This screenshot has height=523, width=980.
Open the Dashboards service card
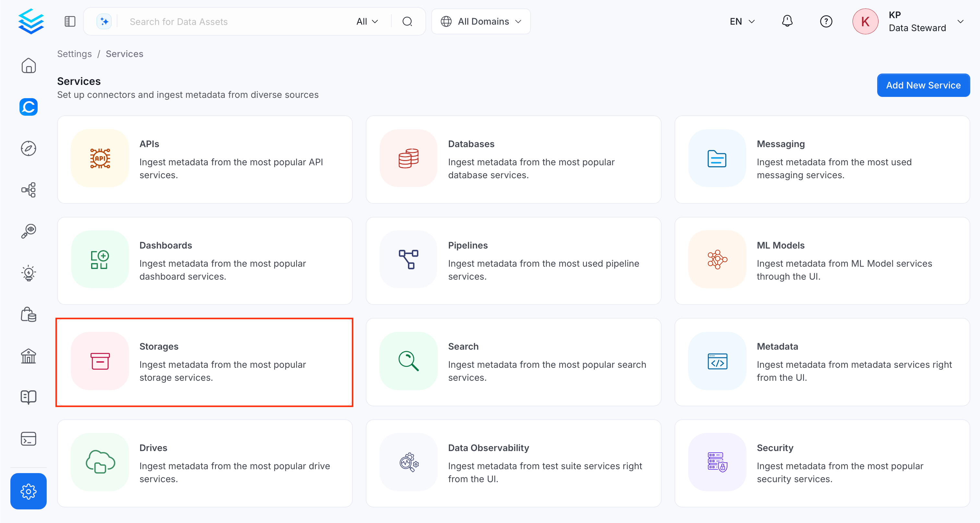pos(205,261)
